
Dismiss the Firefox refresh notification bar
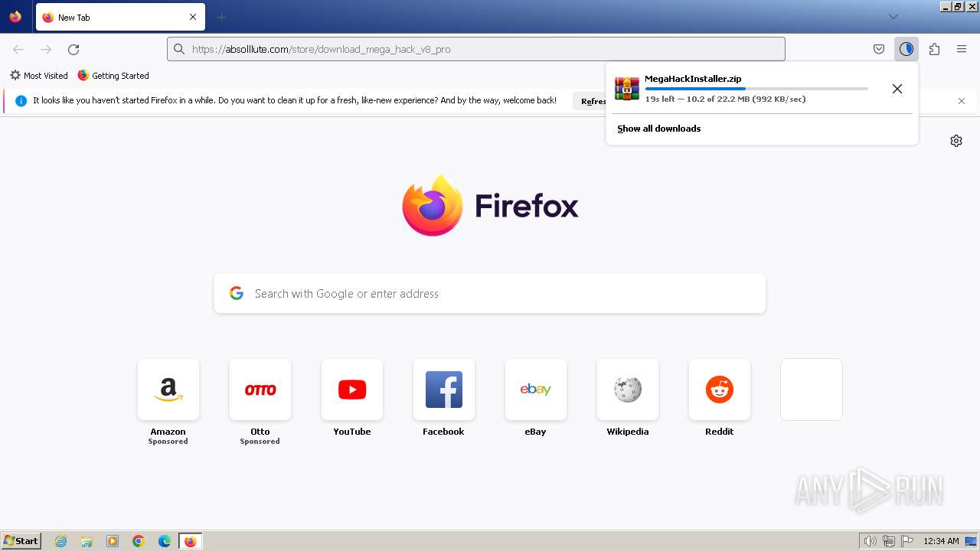click(x=962, y=101)
